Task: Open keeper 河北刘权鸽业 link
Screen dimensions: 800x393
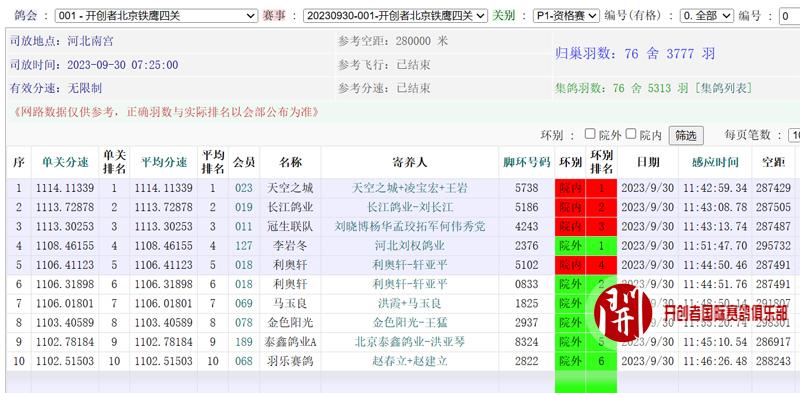Action: point(410,246)
